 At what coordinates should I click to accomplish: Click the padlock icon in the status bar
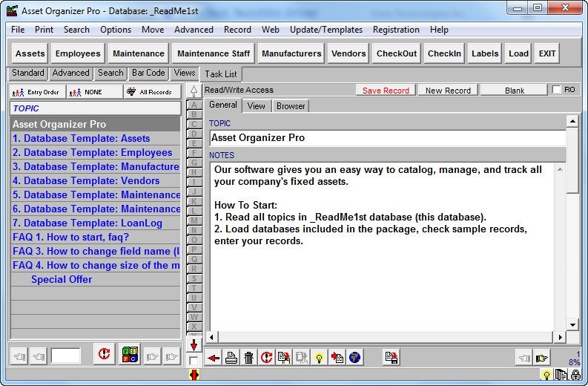click(575, 375)
